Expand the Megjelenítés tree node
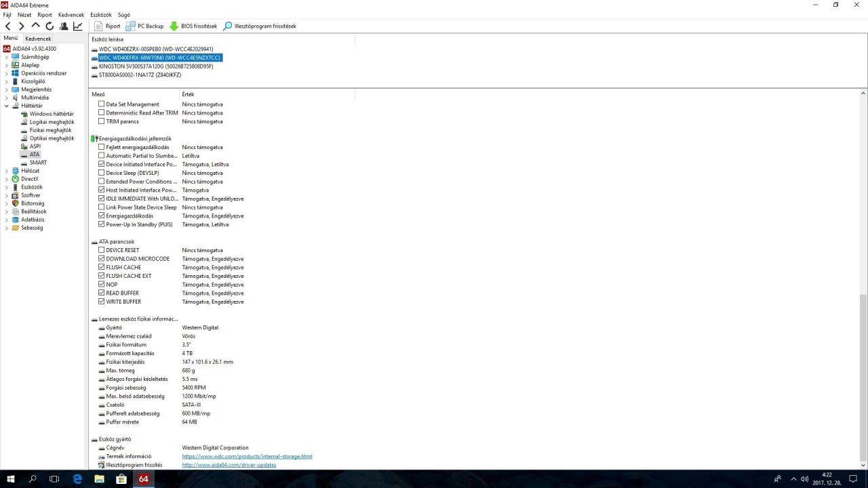This screenshot has width=868, height=488. (x=7, y=89)
